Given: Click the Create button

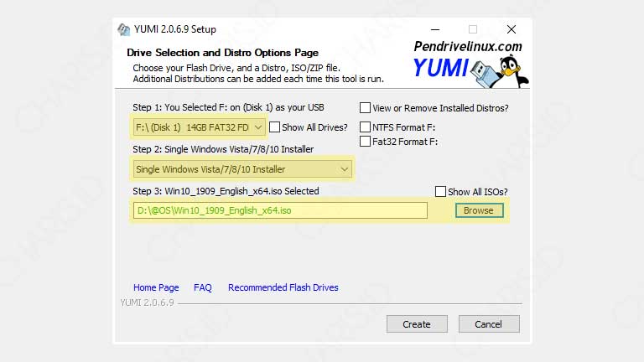Looking at the screenshot, I should click(417, 324).
